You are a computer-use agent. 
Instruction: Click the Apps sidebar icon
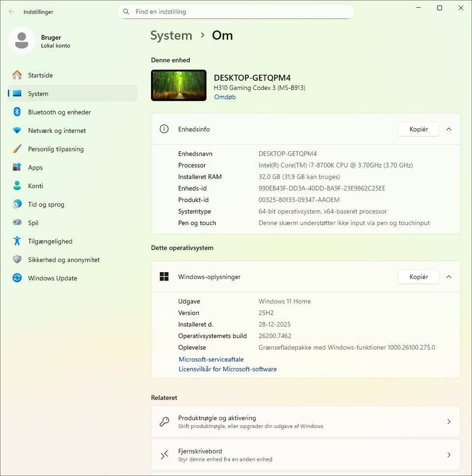click(x=17, y=168)
